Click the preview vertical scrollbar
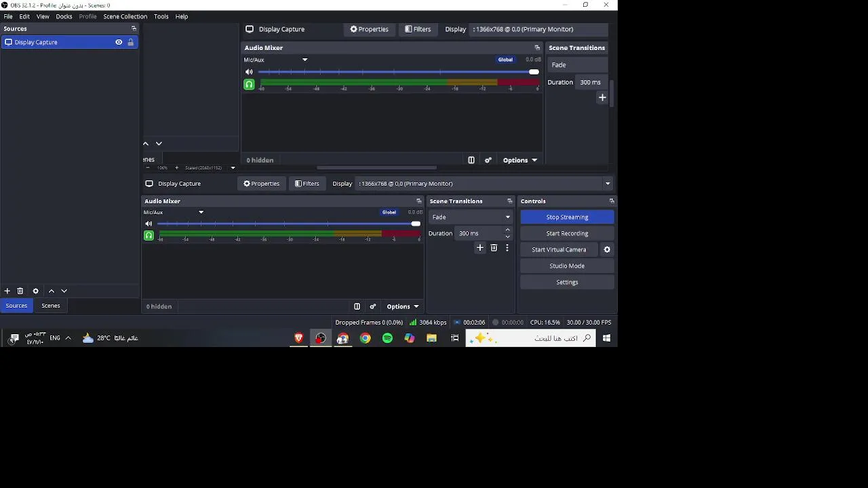Screen dimensions: 868x488 point(612,94)
